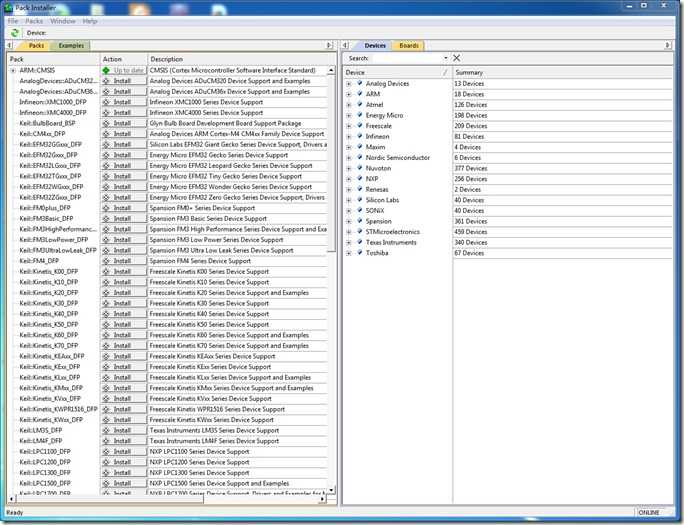The image size is (684, 525).
Task: Click the SONiX vendor icon
Action: (360, 210)
